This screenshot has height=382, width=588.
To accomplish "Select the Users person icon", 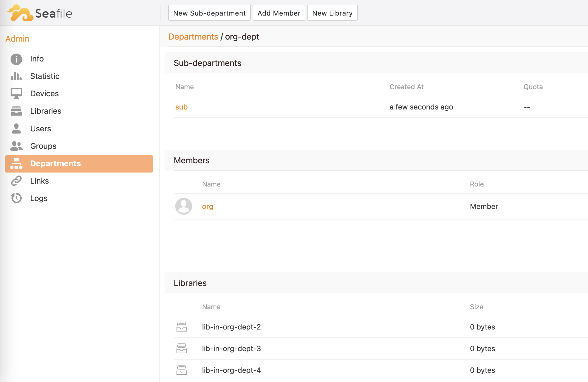I will pyautogui.click(x=16, y=128).
